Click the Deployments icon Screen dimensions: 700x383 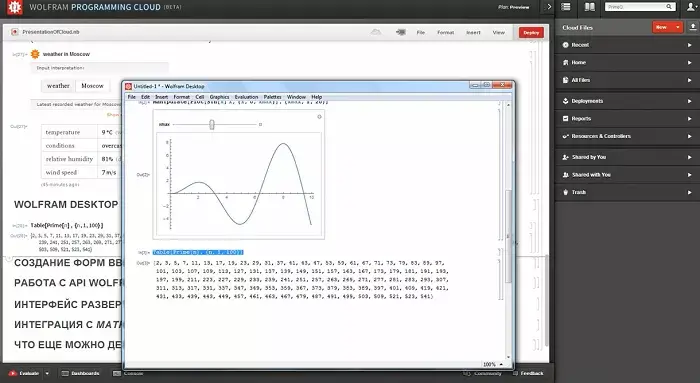point(566,101)
